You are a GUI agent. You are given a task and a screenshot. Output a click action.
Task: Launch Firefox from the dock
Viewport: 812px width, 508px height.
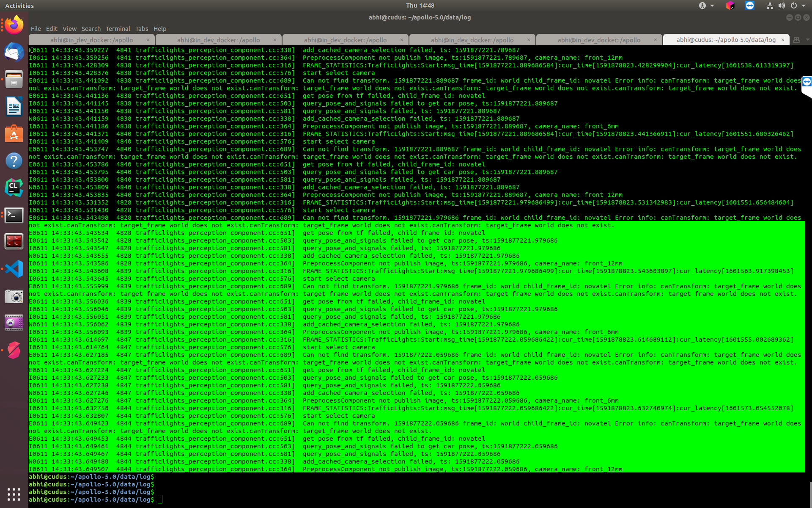click(x=14, y=24)
